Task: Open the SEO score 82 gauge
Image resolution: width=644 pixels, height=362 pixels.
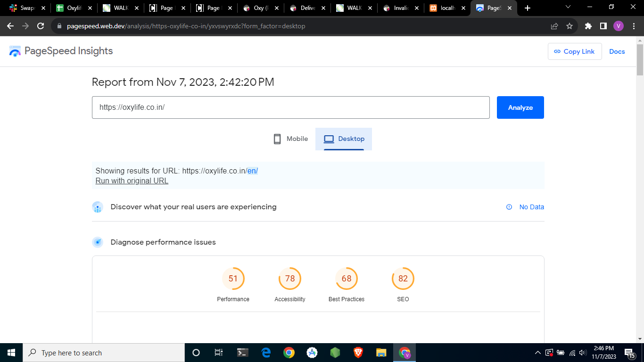Action: coord(403,279)
